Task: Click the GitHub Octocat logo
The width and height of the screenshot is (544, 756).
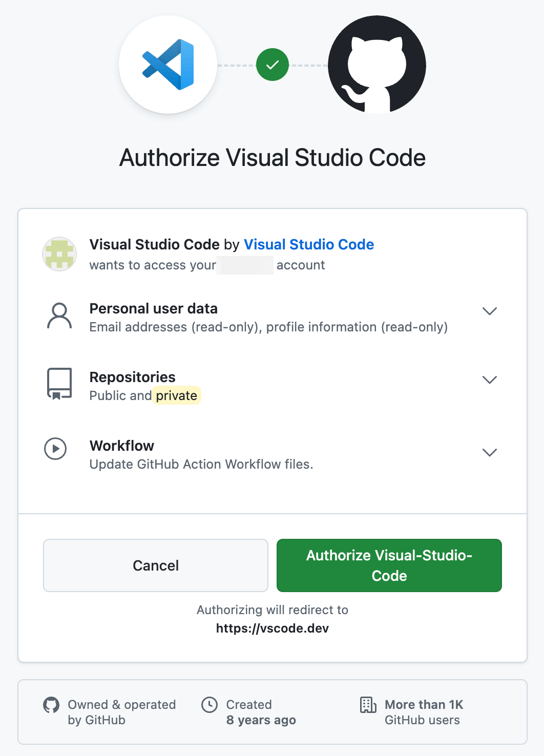Action: coord(377,65)
